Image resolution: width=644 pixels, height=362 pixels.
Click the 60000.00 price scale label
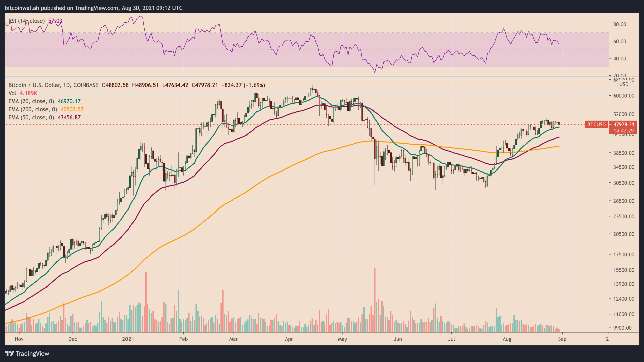click(x=624, y=96)
